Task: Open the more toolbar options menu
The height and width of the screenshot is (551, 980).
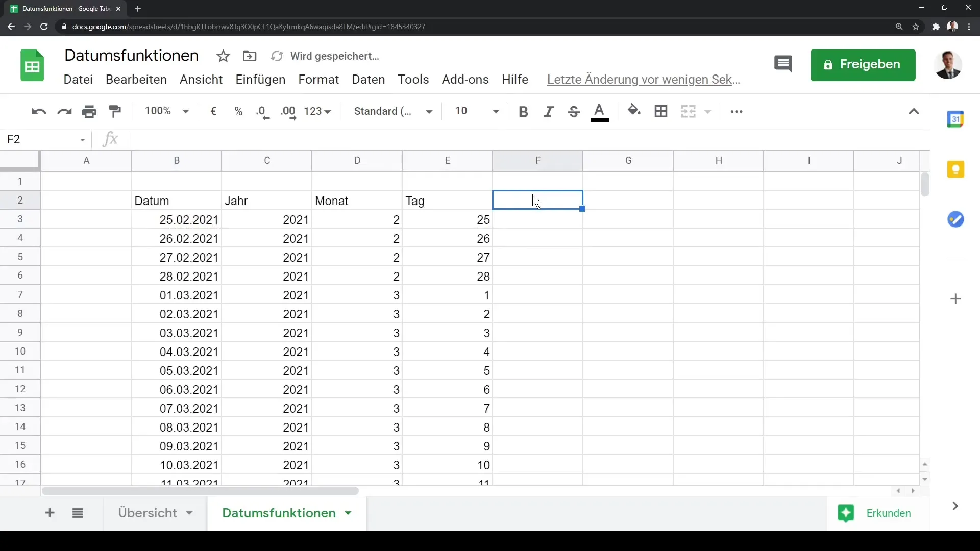Action: coord(737,112)
